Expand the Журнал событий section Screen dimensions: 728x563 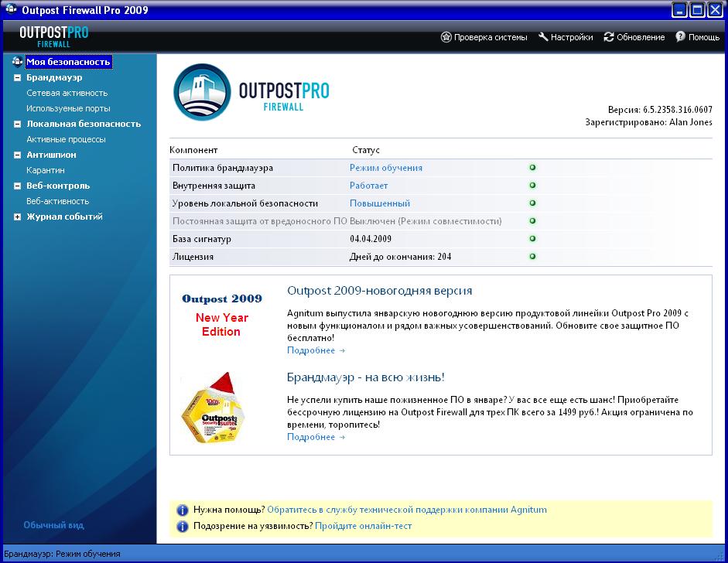[x=18, y=217]
